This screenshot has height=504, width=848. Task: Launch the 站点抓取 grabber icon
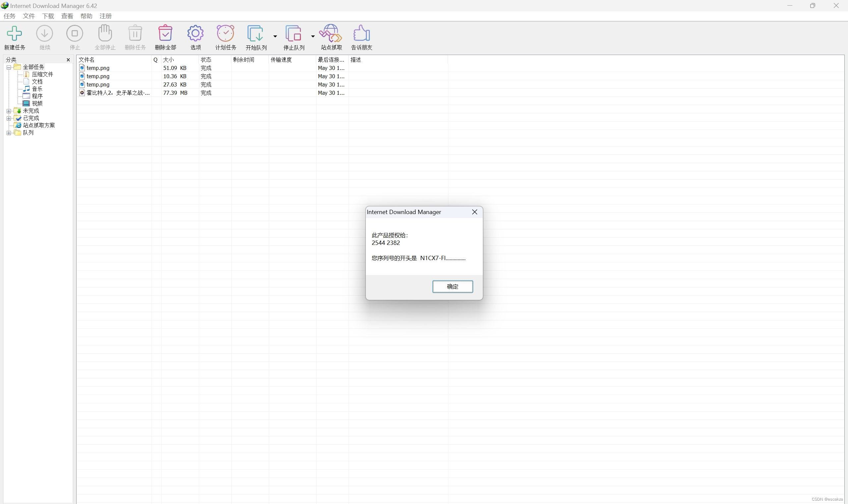(x=331, y=33)
